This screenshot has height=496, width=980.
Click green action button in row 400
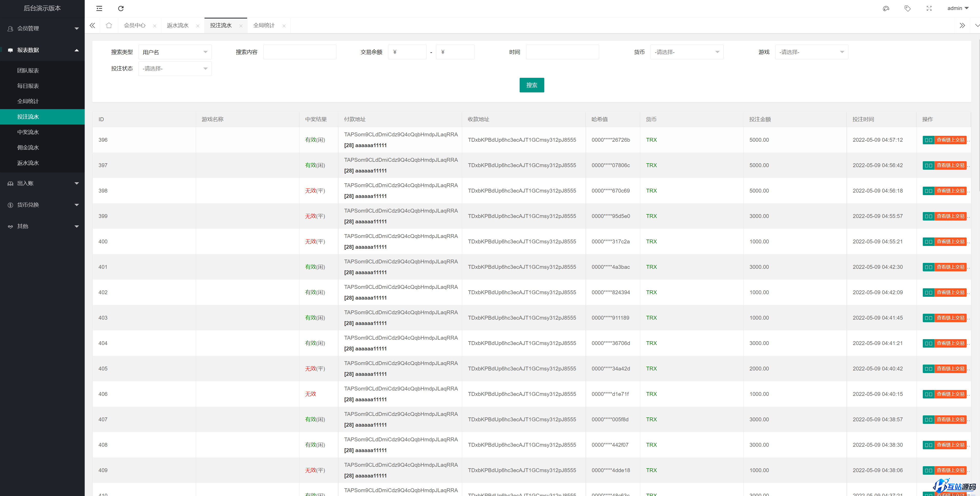coord(929,242)
